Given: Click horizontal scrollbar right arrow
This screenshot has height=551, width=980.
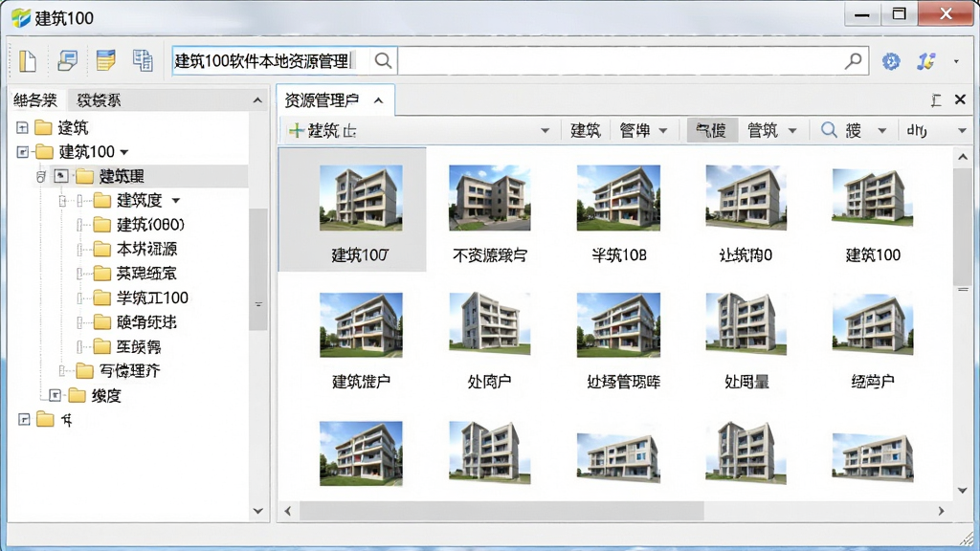Looking at the screenshot, I should click(942, 511).
